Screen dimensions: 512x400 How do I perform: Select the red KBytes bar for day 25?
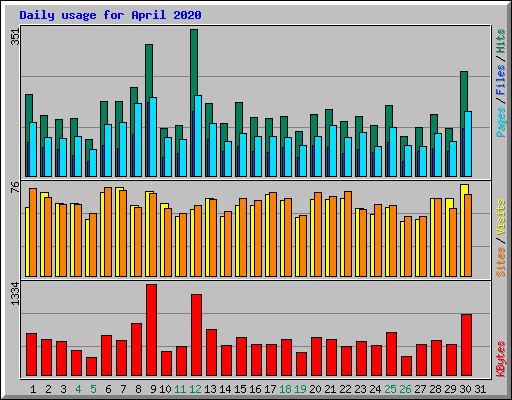tap(391, 354)
